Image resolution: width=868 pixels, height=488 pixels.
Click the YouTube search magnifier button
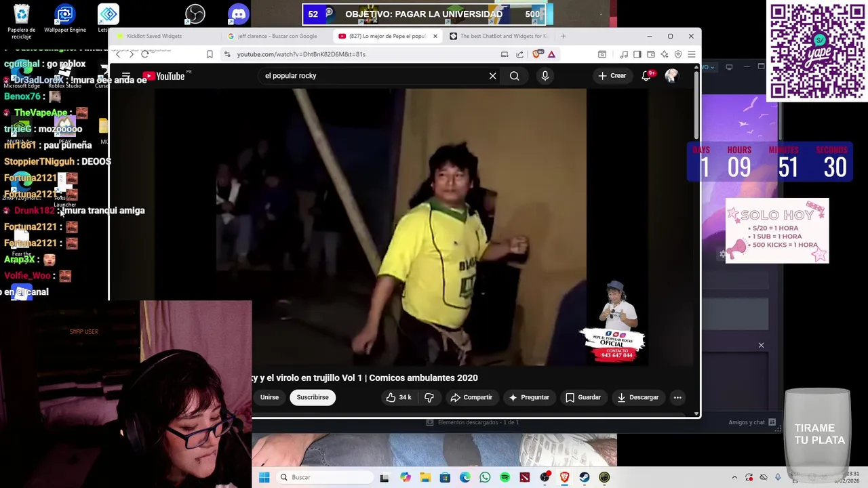pos(515,76)
